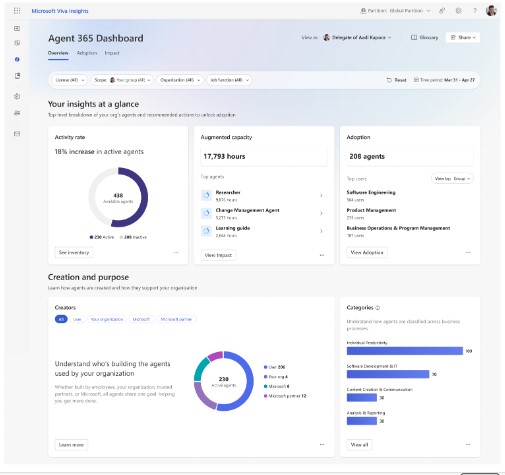The height and width of the screenshot is (475, 505).
Task: Switch to the Adoption tab
Action: tap(87, 53)
